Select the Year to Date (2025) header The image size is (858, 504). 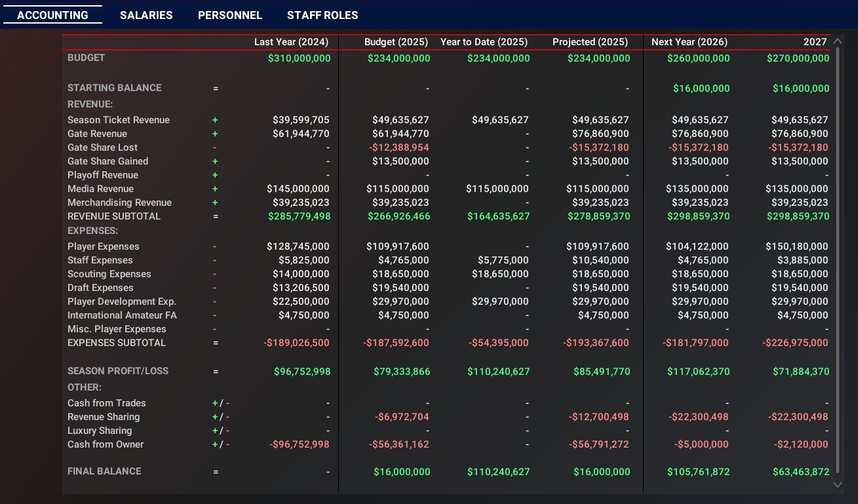tap(484, 42)
